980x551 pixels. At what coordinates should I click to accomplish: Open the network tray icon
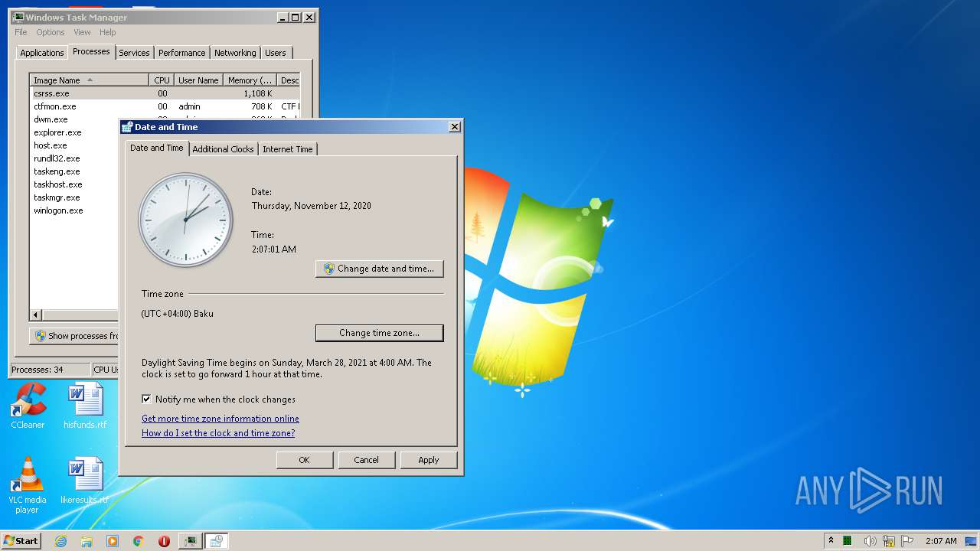click(889, 541)
